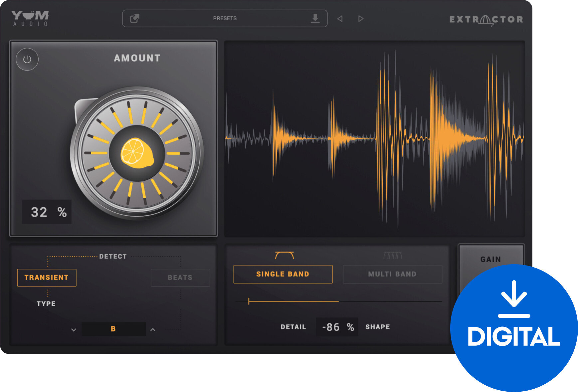This screenshot has height=392, width=578.
Task: Click the down chevron to change Type
Action: tap(74, 329)
